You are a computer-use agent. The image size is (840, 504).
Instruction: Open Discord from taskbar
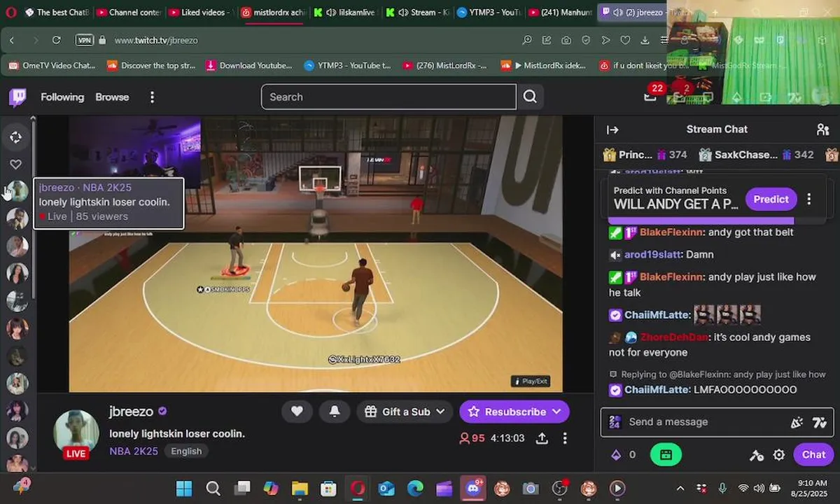pos(473,488)
